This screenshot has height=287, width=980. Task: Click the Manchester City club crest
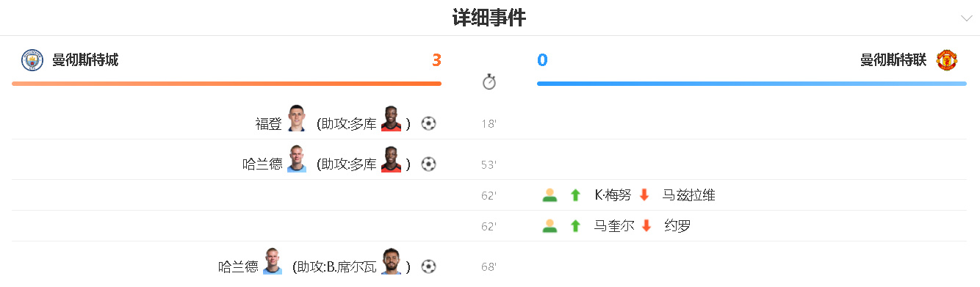(32, 60)
